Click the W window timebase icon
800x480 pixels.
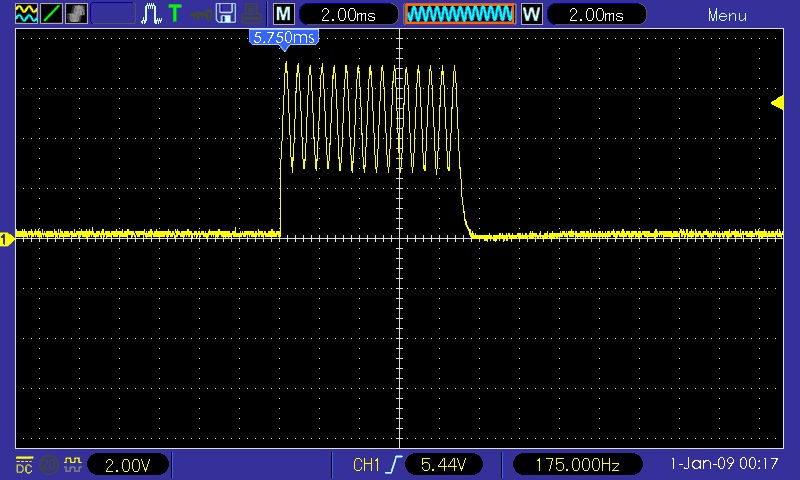tap(532, 14)
